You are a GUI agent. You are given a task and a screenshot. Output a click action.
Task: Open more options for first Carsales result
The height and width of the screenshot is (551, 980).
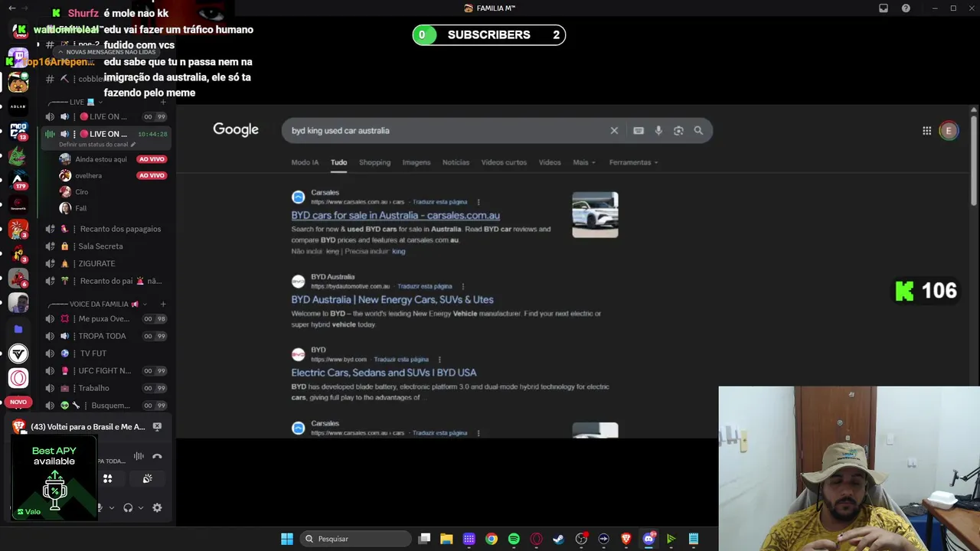click(479, 202)
